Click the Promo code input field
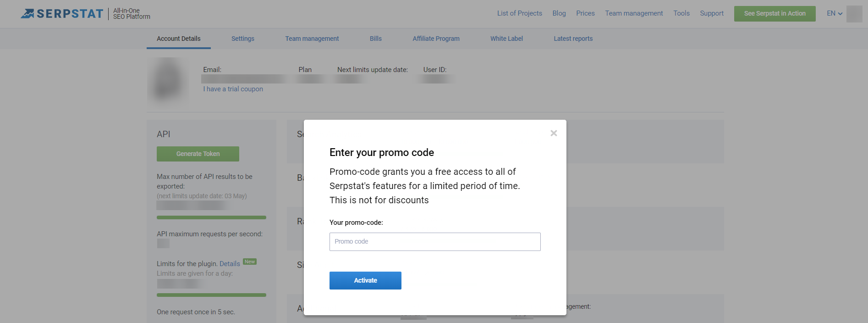Viewport: 868px width, 323px height. point(434,242)
